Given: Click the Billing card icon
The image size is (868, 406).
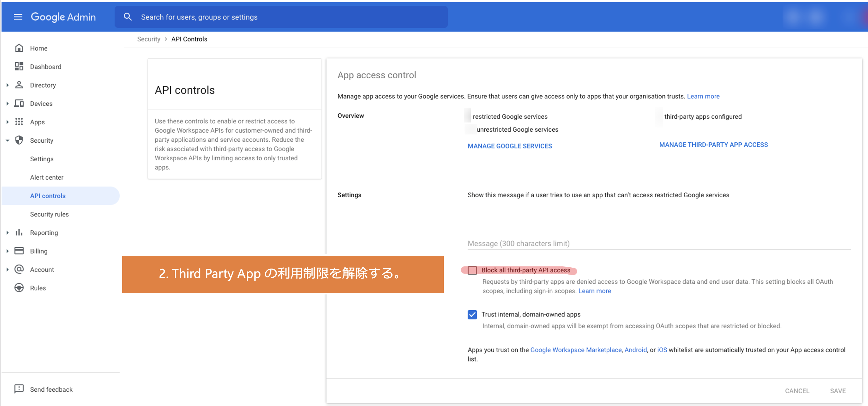Looking at the screenshot, I should pos(19,251).
